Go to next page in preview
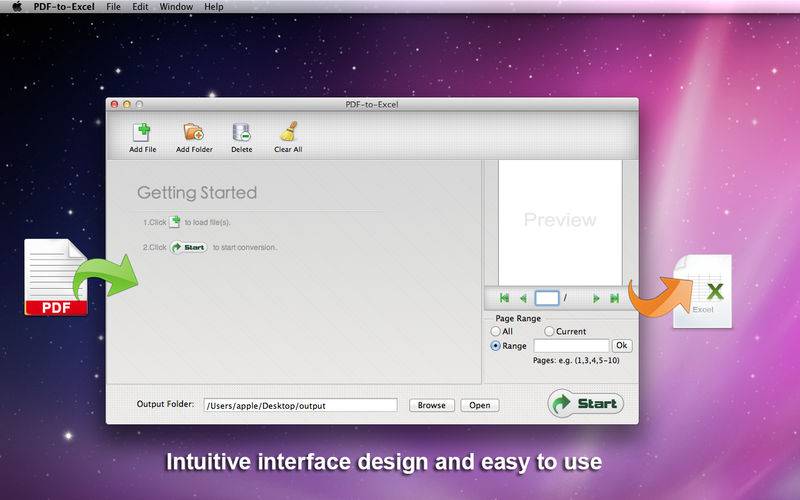The image size is (800, 500). coord(596,298)
